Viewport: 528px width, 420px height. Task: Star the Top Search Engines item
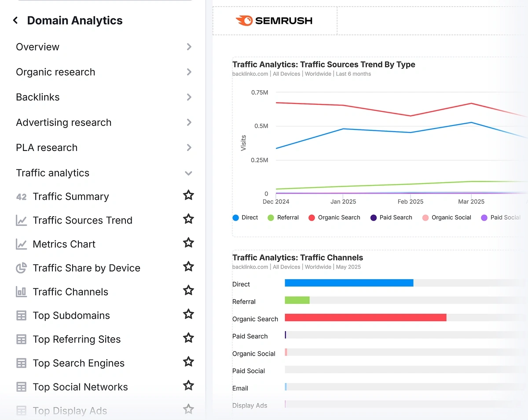pos(188,361)
